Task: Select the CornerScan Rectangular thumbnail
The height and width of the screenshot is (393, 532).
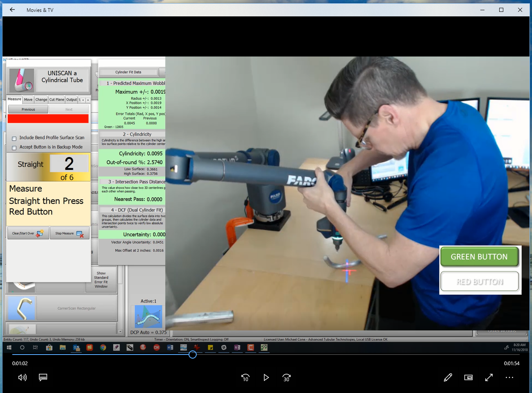Action: (22, 308)
